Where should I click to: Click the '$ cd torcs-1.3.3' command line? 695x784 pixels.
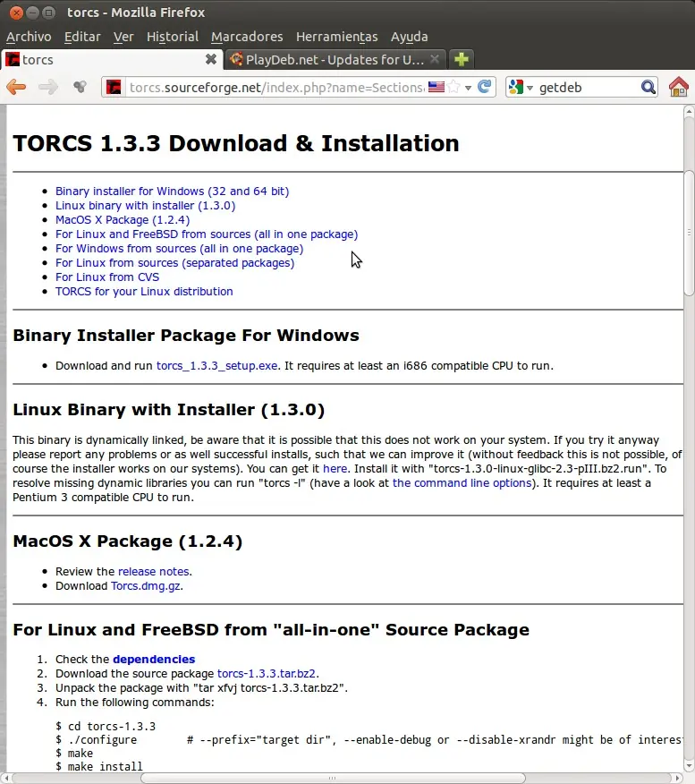pos(106,726)
